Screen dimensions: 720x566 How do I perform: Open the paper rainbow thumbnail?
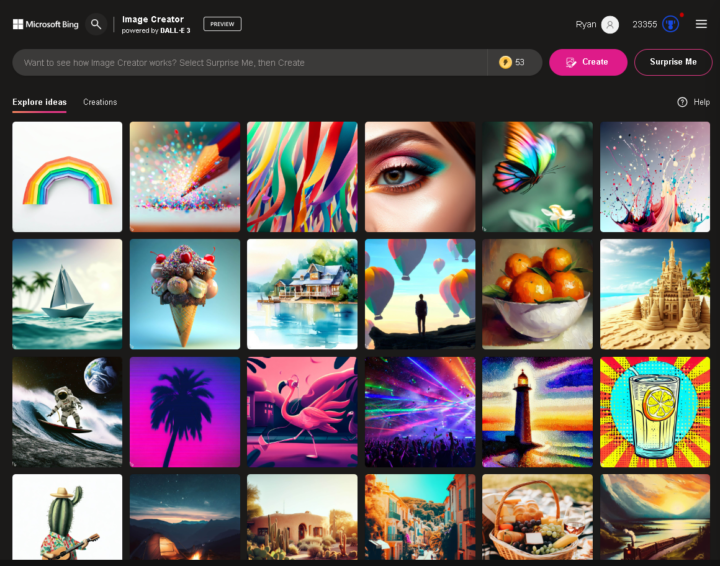[67, 177]
